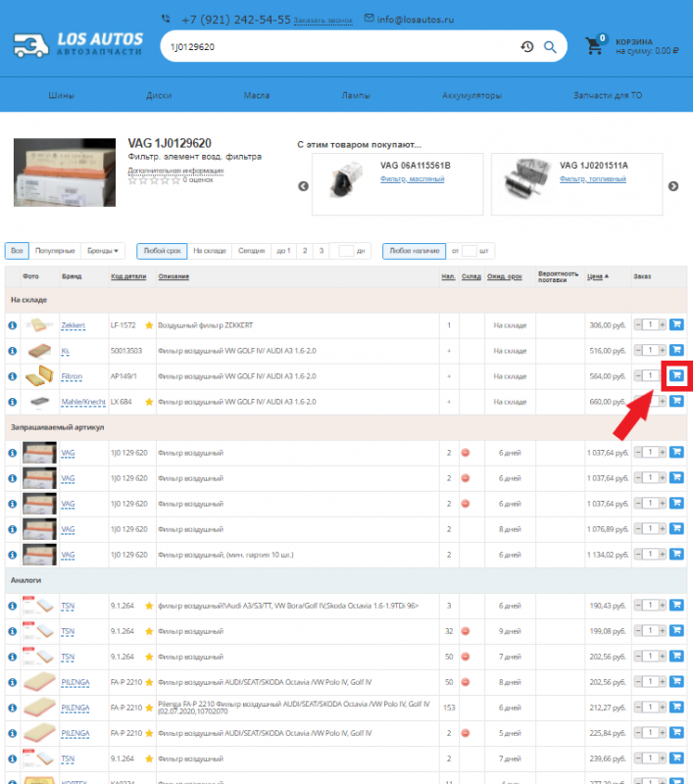Click star next to LX 684
The image size is (693, 784).
(x=149, y=402)
